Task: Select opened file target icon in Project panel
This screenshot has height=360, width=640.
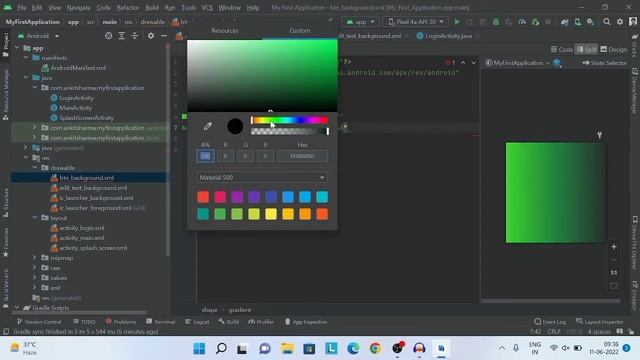Action: (109, 36)
